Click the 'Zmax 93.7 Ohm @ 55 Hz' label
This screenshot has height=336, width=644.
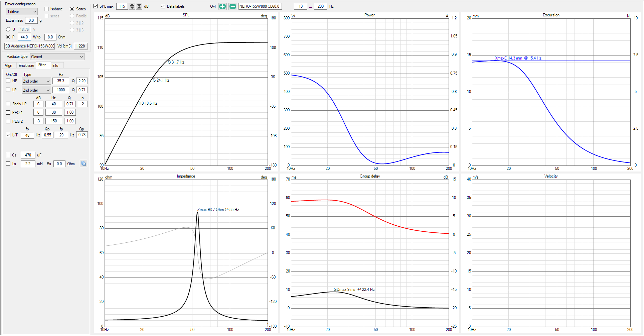218,210
